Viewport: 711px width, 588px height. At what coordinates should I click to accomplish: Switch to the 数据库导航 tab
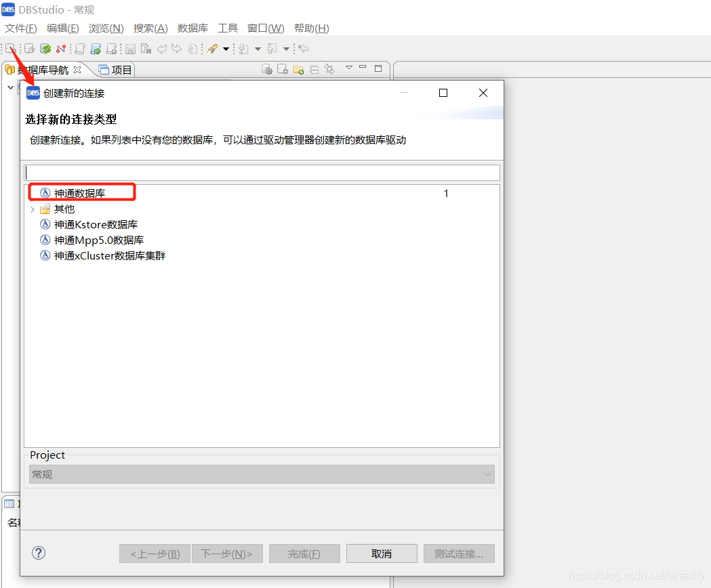[43, 70]
